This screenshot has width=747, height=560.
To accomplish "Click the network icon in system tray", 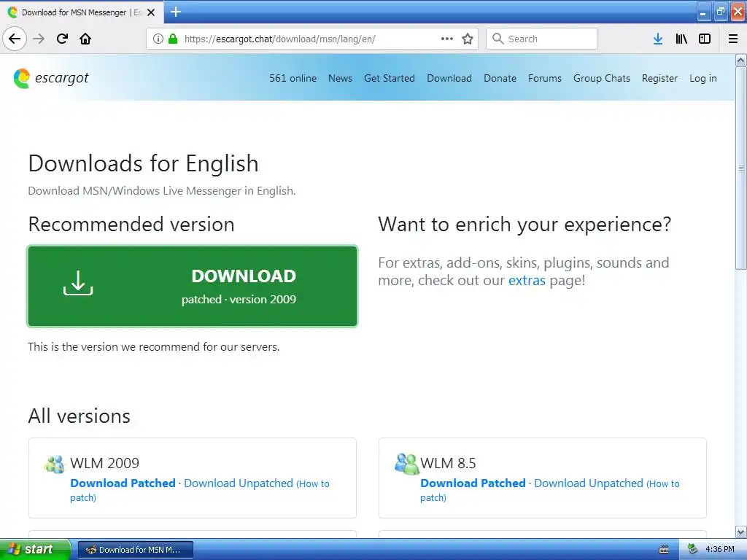I will tap(693, 550).
